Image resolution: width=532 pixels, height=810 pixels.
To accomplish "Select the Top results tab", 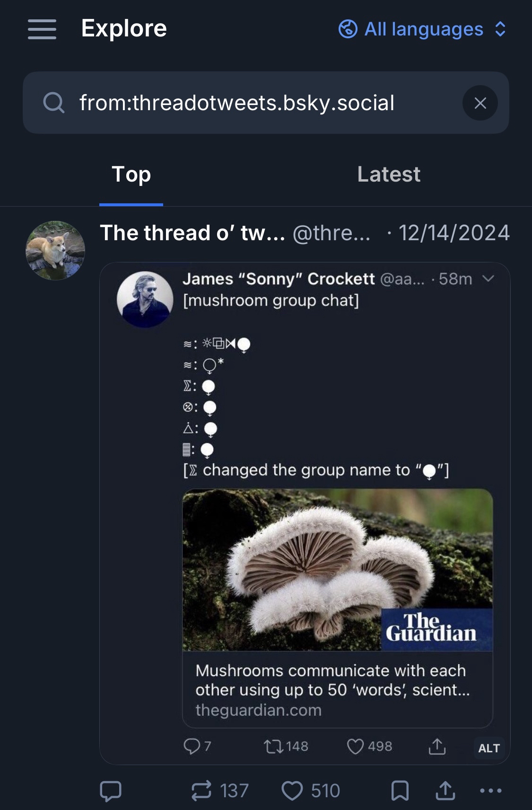I will [131, 174].
